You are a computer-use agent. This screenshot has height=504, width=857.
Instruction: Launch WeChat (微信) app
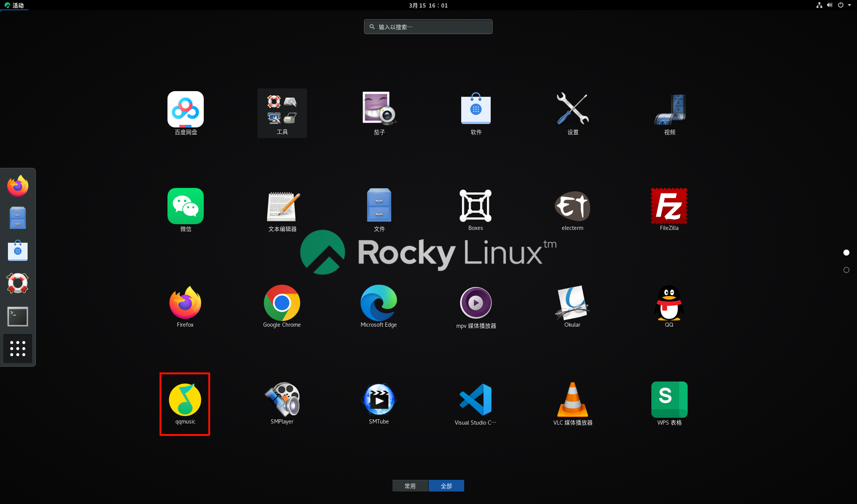point(186,206)
